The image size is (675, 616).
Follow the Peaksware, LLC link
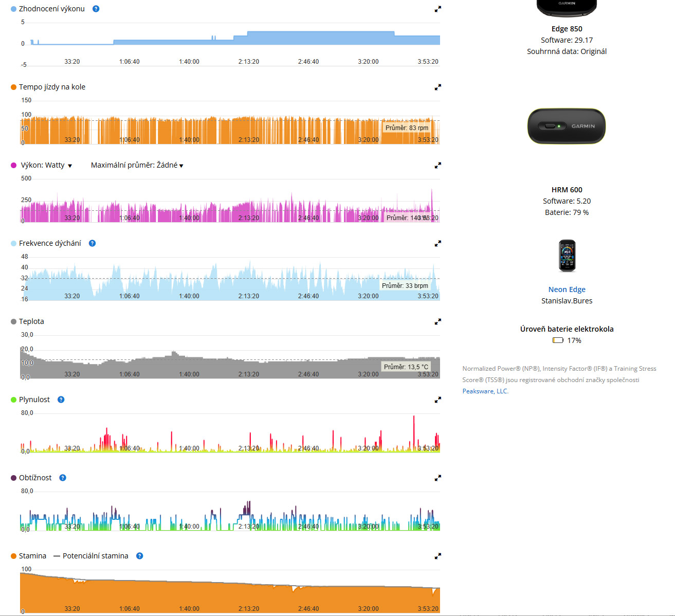click(485, 391)
